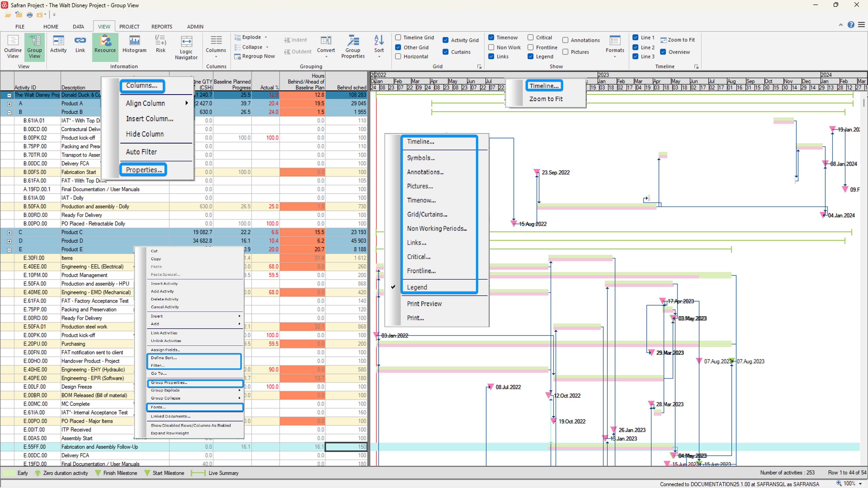
Task: Uncheck the Other Grid checkbox
Action: 398,47
